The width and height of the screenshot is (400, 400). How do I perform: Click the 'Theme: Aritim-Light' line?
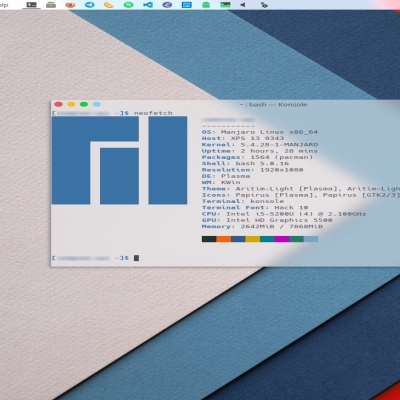[x=301, y=189]
